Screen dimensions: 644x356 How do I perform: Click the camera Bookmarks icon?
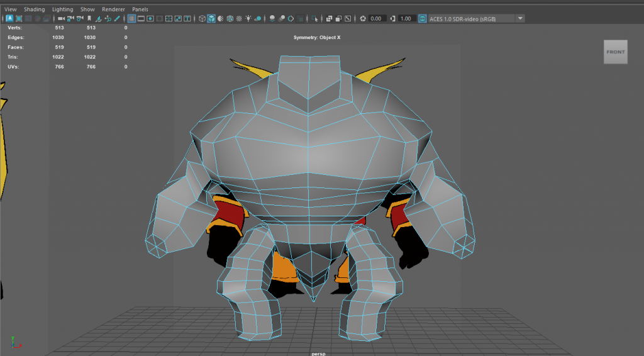click(x=89, y=18)
